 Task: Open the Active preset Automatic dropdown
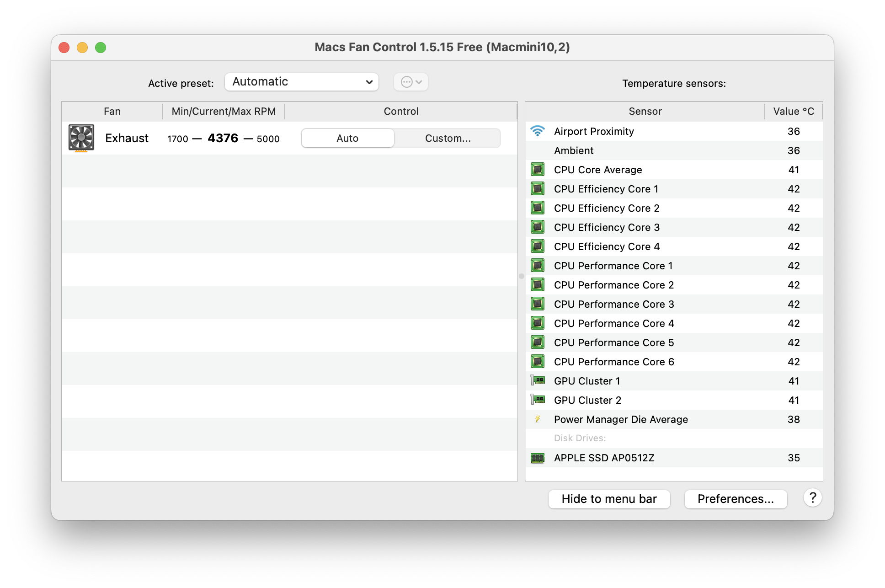(x=302, y=82)
